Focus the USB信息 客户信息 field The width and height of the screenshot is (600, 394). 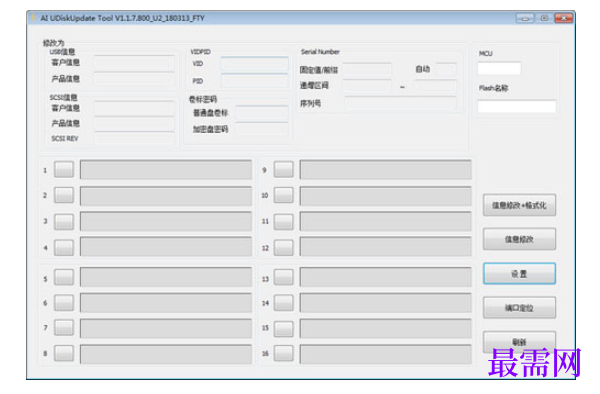(x=134, y=63)
